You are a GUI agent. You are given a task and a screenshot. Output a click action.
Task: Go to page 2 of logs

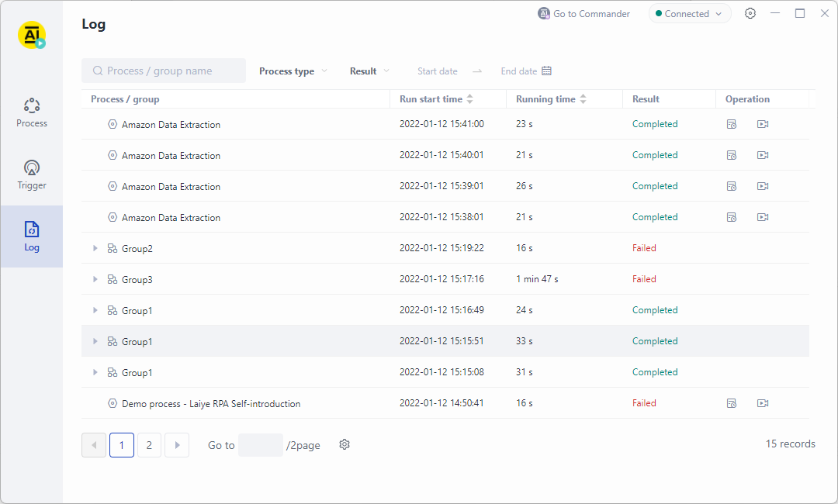(x=149, y=445)
